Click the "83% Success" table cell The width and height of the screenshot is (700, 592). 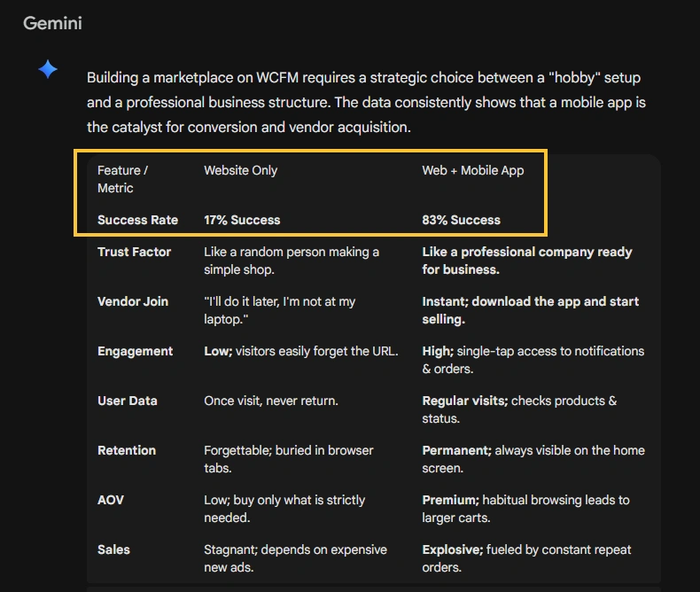461,220
